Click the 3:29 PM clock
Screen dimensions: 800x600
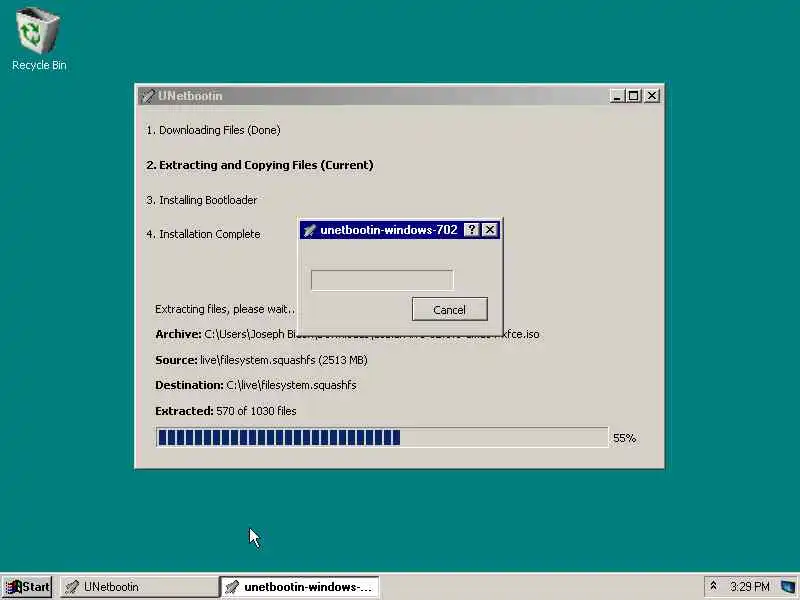coord(749,587)
